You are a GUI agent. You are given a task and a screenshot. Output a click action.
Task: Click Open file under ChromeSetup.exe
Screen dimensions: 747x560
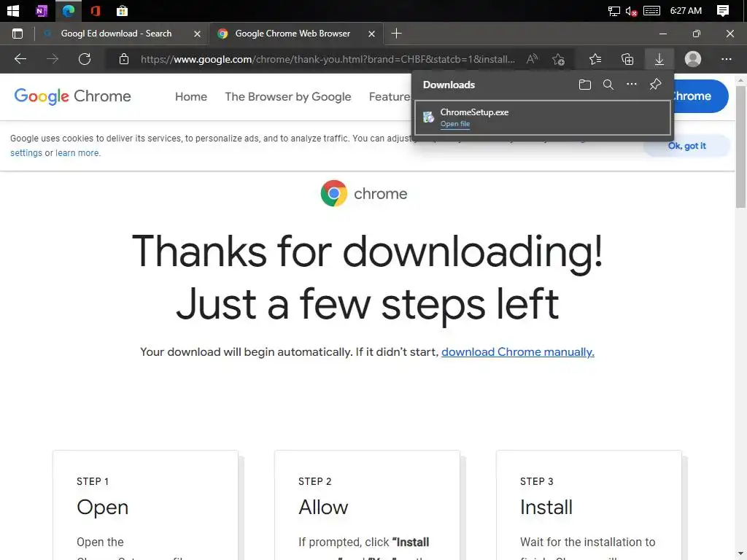tap(455, 124)
